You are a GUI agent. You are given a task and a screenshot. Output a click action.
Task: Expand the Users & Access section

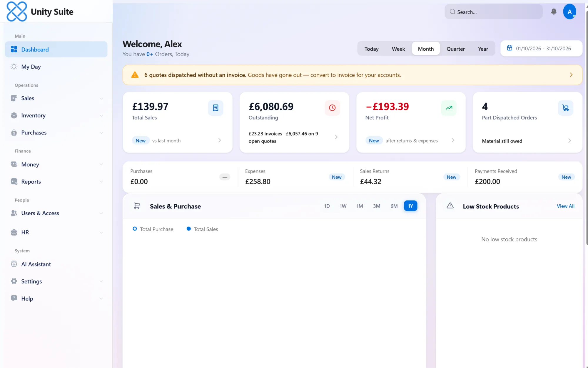pos(56,213)
